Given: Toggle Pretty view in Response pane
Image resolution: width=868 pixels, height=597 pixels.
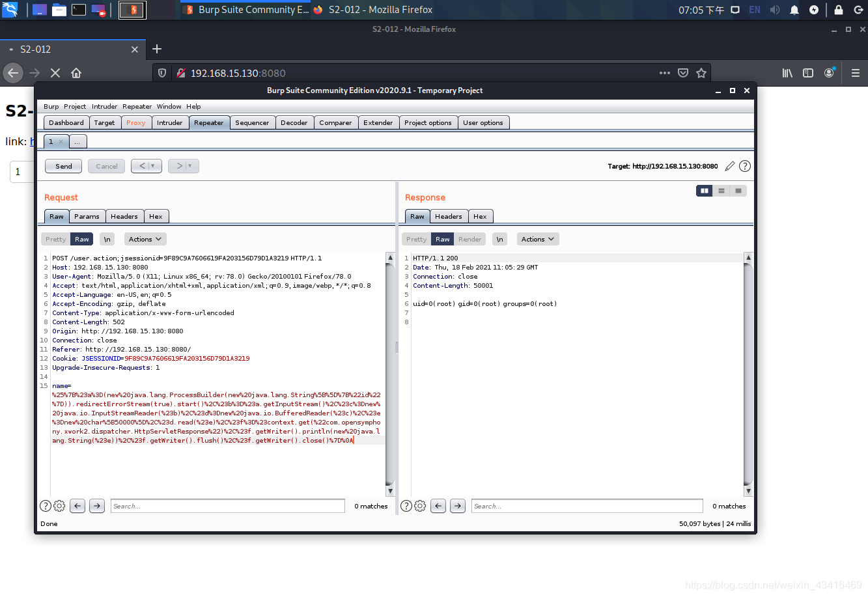Looking at the screenshot, I should (417, 239).
